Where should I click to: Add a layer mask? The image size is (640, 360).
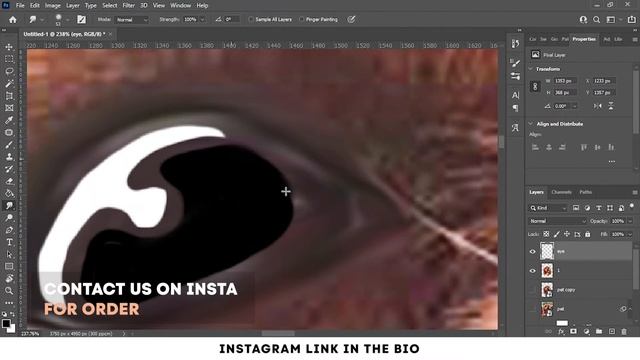[573, 331]
